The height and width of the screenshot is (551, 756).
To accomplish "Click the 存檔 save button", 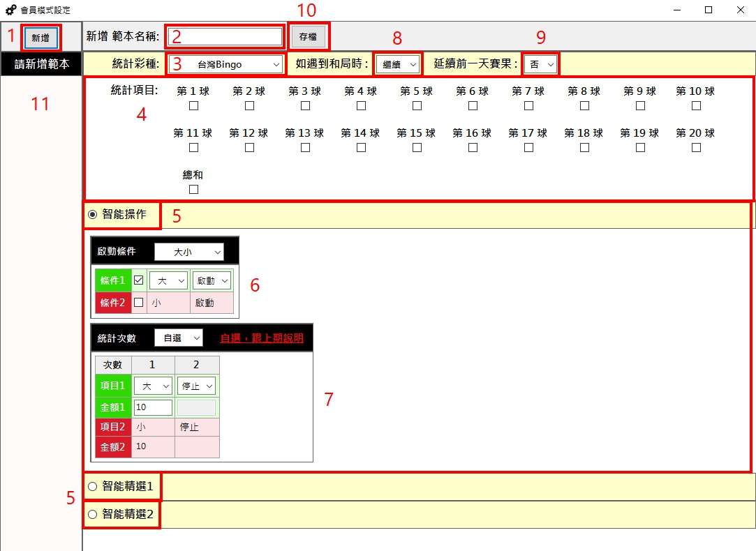I will pyautogui.click(x=307, y=37).
